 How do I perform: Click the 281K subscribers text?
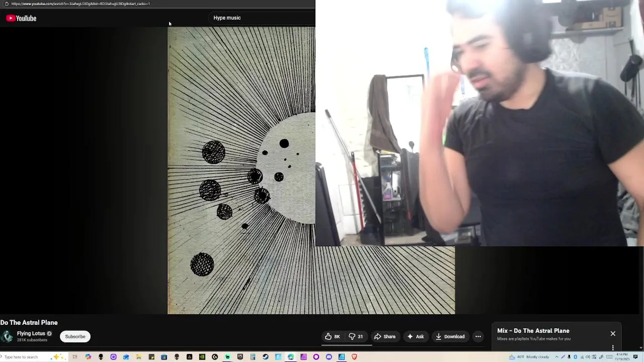[x=32, y=340]
